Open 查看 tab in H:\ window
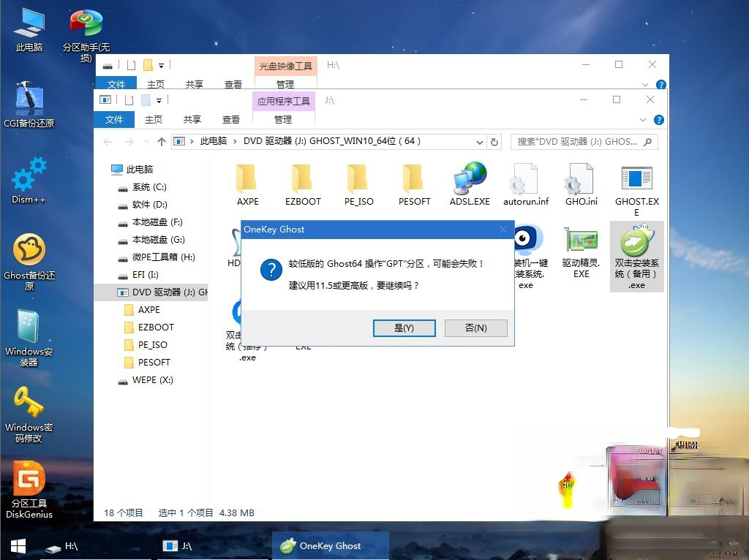This screenshot has height=560, width=749. tap(233, 85)
